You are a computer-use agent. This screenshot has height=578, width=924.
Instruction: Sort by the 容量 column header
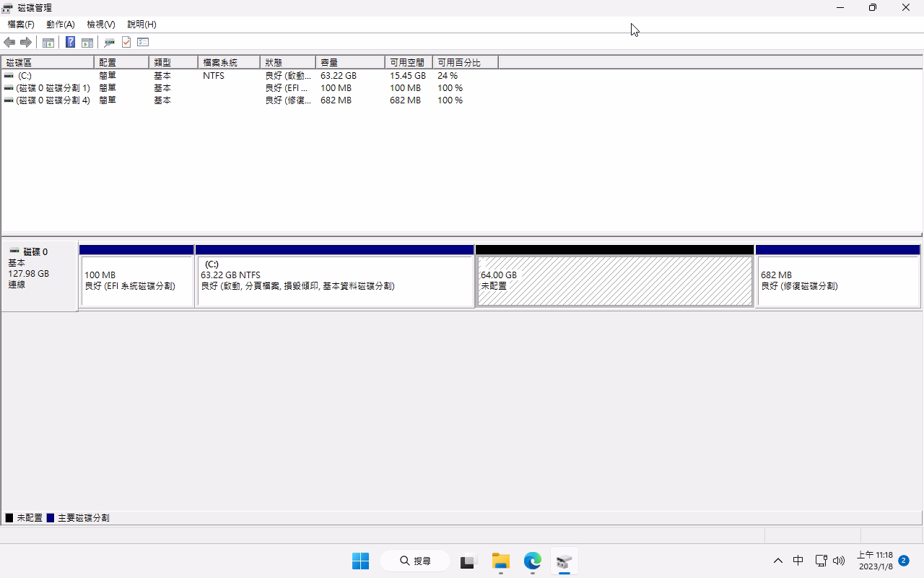tap(350, 63)
